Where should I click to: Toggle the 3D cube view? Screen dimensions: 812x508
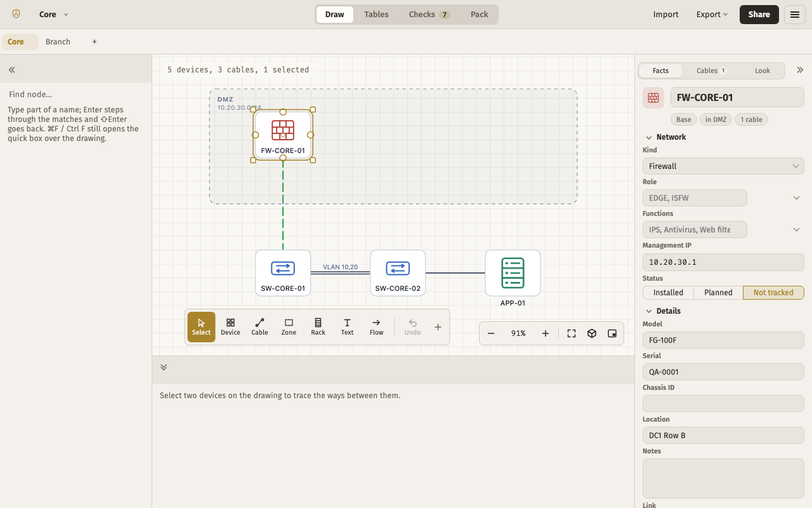pyautogui.click(x=592, y=333)
